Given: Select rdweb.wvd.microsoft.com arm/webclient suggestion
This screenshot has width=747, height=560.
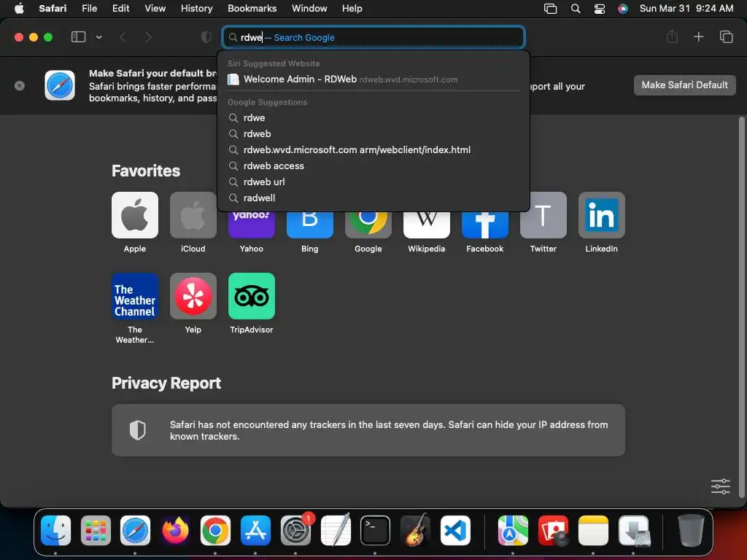Looking at the screenshot, I should point(373,149).
